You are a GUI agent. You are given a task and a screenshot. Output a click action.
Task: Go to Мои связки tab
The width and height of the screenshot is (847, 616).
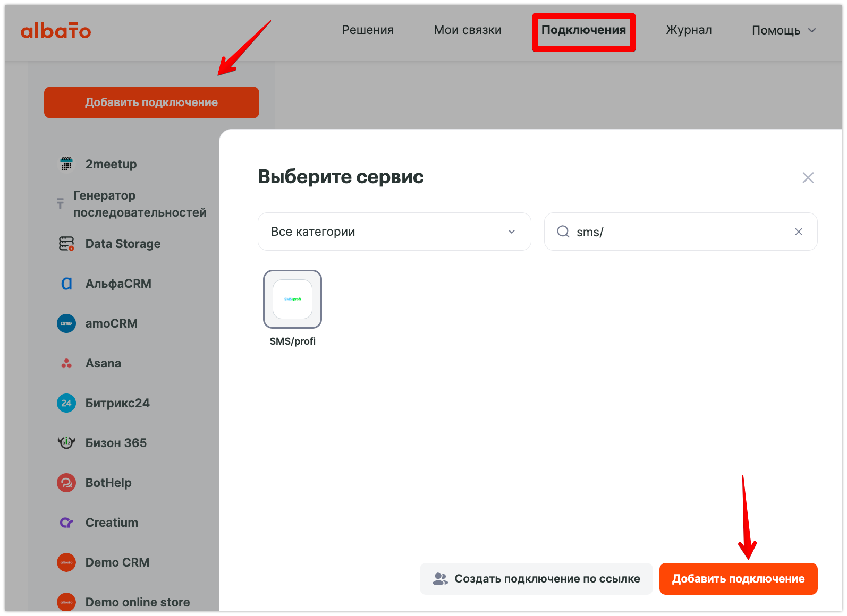pos(468,30)
